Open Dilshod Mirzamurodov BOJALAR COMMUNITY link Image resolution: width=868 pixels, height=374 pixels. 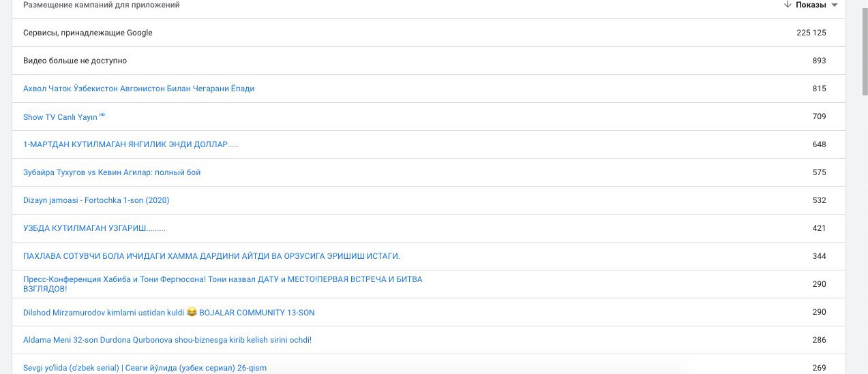[169, 313]
